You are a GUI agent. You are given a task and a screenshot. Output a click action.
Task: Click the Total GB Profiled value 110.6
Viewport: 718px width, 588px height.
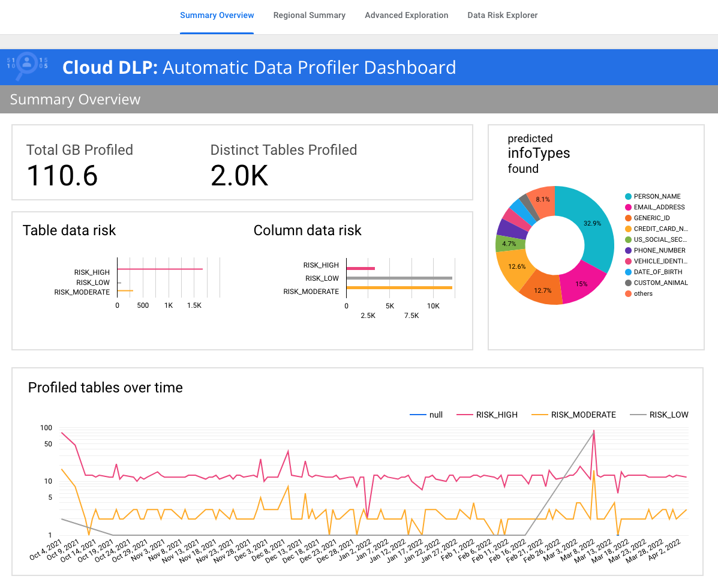[62, 175]
